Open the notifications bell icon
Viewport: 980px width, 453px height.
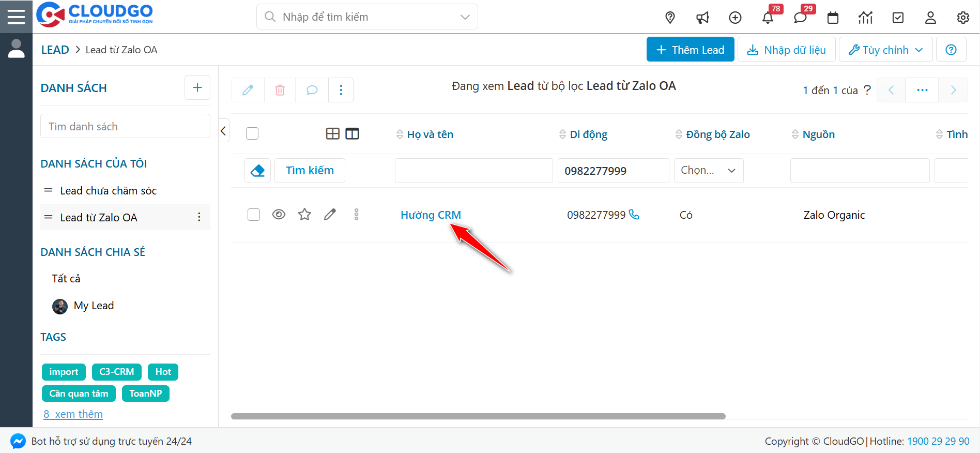click(768, 18)
